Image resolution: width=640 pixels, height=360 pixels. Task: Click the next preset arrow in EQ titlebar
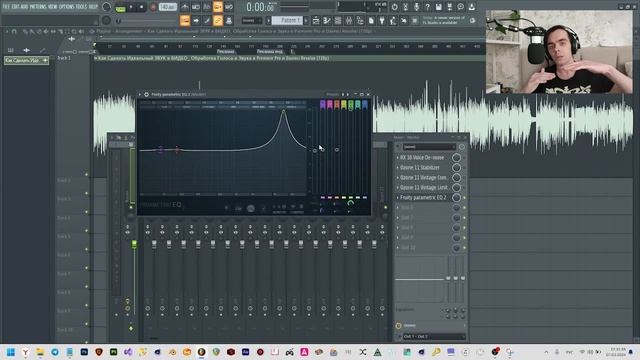coord(348,94)
